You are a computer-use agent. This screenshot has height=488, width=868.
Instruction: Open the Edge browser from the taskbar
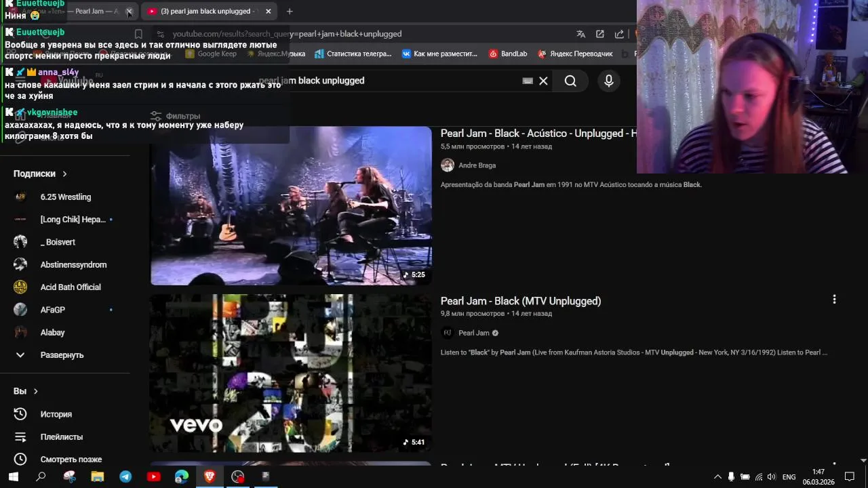[x=182, y=477]
